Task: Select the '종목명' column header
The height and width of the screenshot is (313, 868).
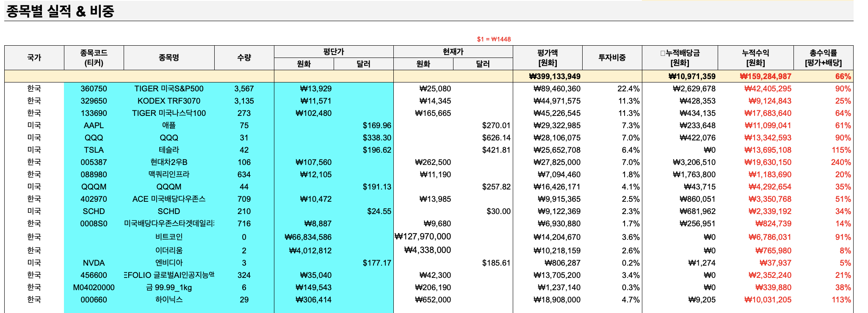Action: point(169,58)
